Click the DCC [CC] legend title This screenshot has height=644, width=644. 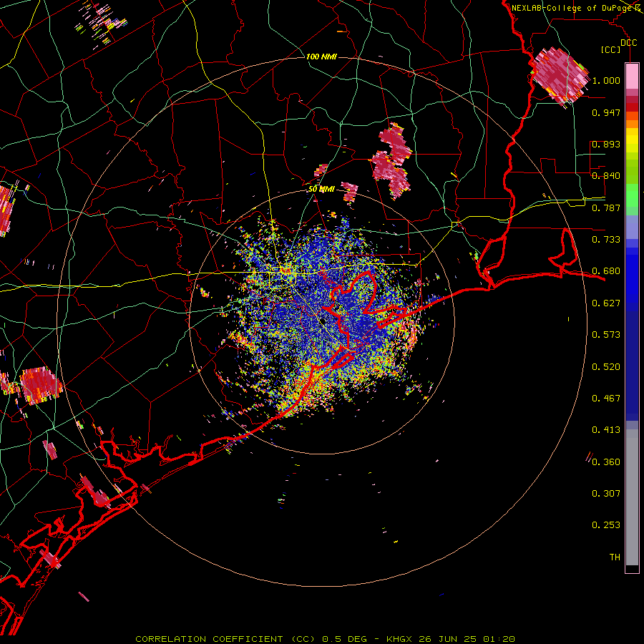(618, 46)
